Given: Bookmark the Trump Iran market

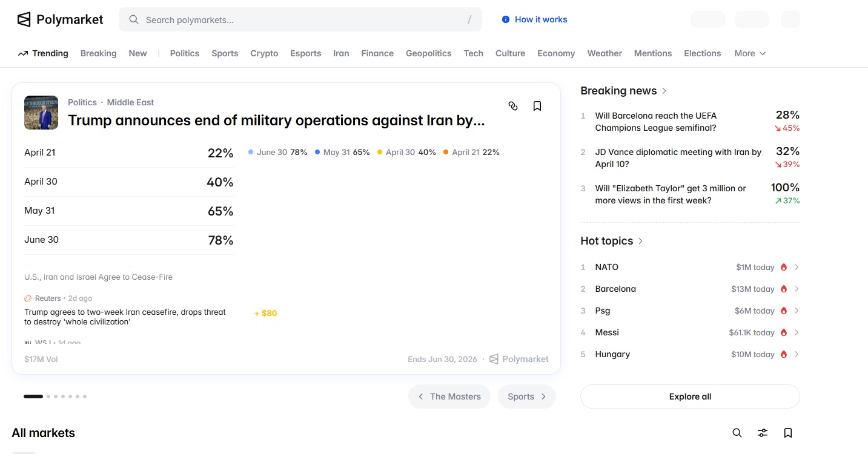Looking at the screenshot, I should pos(537,106).
